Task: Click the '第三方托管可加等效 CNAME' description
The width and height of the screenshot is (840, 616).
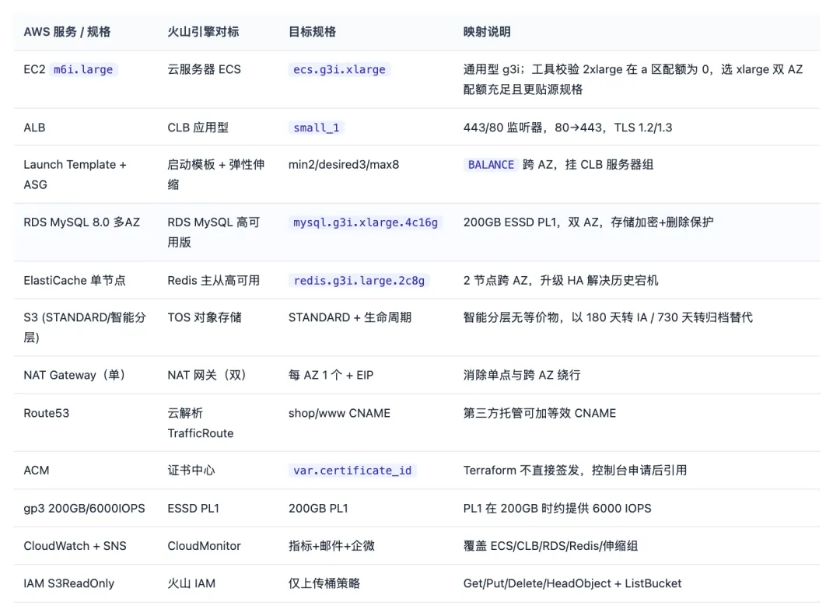Action: pyautogui.click(x=540, y=413)
